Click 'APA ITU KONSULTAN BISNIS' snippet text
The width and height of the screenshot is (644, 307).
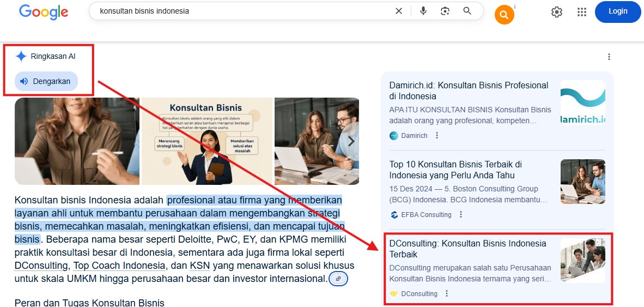point(441,110)
